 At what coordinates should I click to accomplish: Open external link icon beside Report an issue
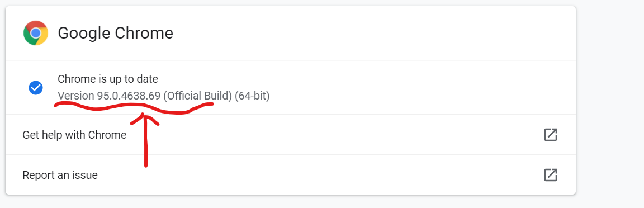point(550,174)
